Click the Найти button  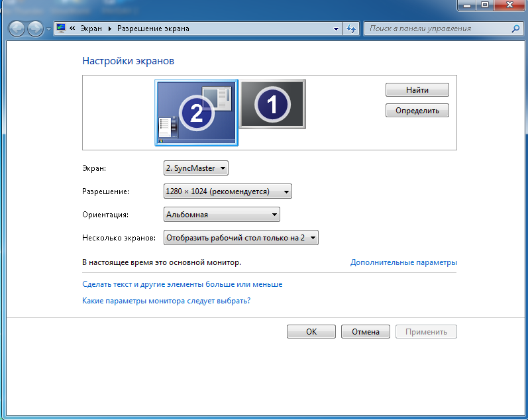(417, 90)
